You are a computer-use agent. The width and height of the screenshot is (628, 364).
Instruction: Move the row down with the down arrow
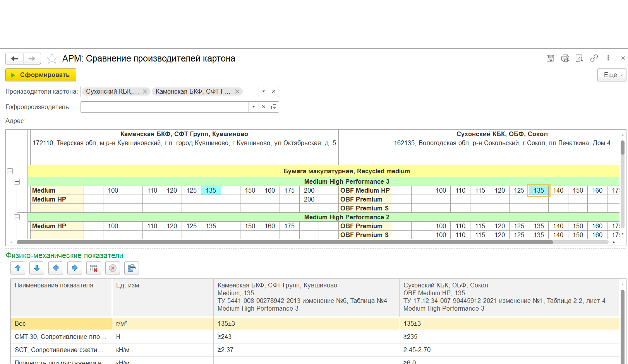click(x=37, y=268)
